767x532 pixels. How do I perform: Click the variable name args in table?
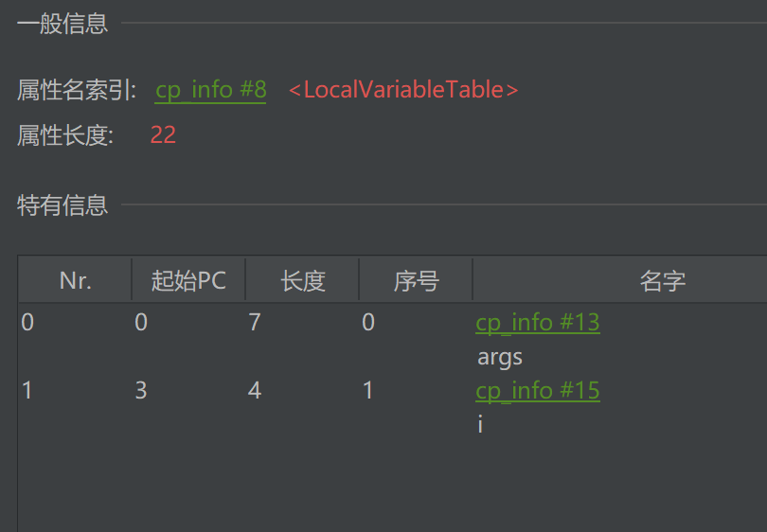coord(499,357)
